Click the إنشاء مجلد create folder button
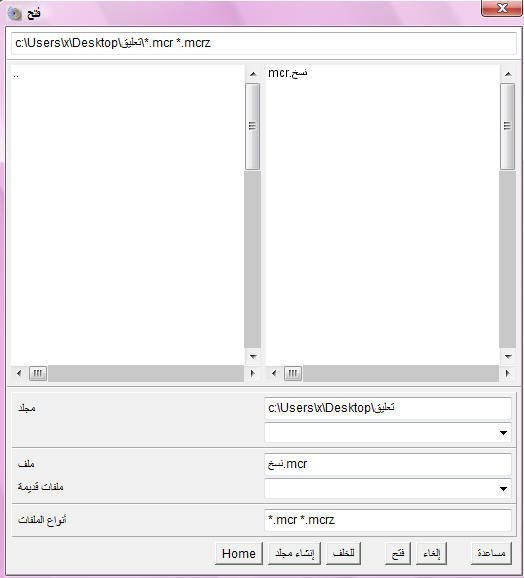The width and height of the screenshot is (524, 578). click(x=294, y=553)
